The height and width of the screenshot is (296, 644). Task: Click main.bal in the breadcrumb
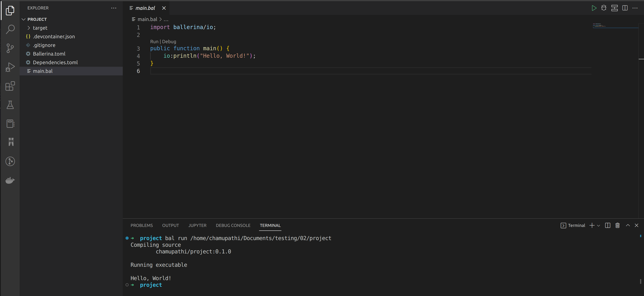pyautogui.click(x=147, y=19)
